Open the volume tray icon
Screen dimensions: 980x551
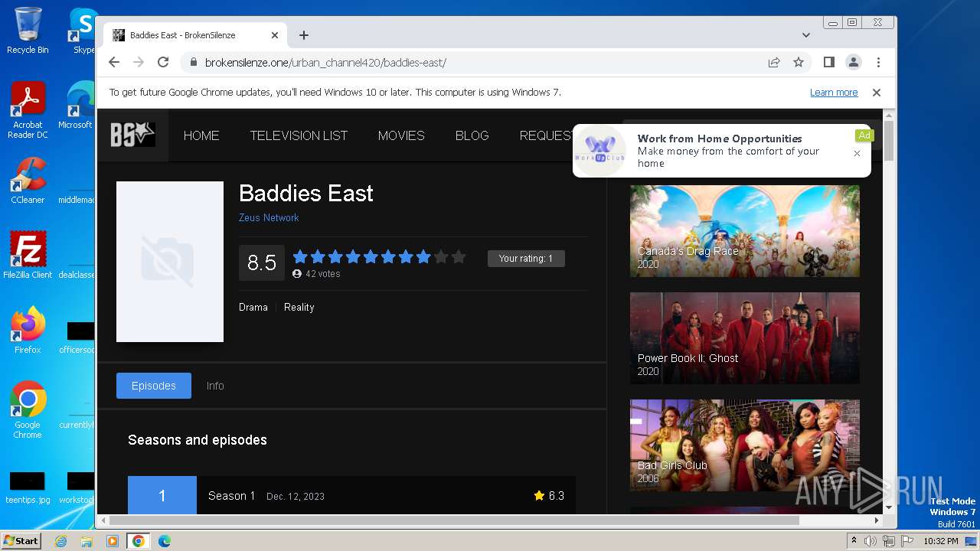(x=871, y=541)
